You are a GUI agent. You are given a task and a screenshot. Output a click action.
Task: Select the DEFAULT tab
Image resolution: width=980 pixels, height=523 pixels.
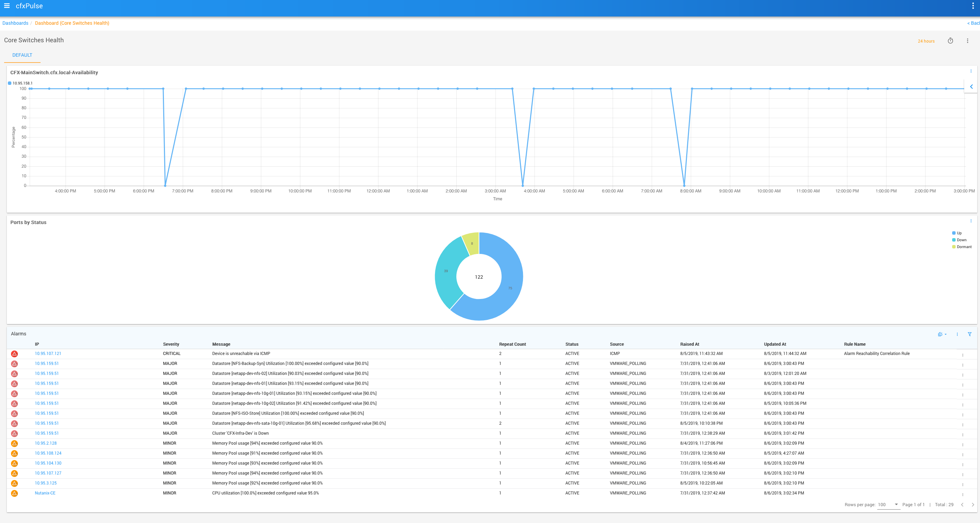[x=22, y=55]
